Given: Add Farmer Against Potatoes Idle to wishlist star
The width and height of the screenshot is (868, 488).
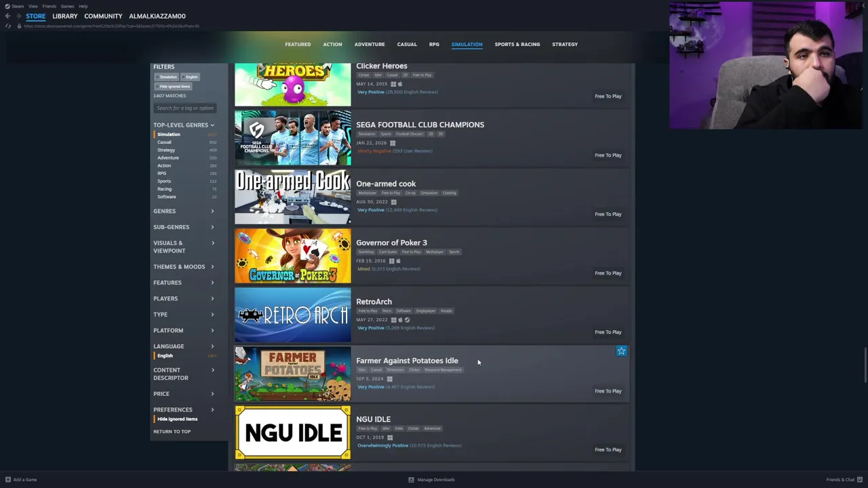Looking at the screenshot, I should pyautogui.click(x=621, y=351).
